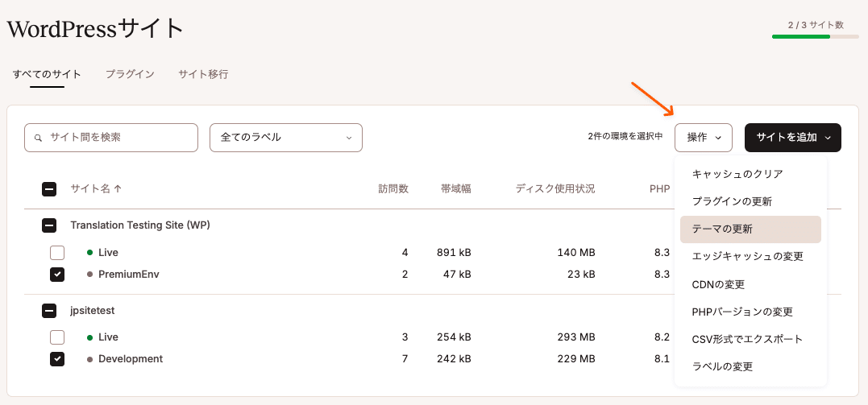The width and height of the screenshot is (868, 405).
Task: Click the 23 kB disk usage value
Action: 580,275
